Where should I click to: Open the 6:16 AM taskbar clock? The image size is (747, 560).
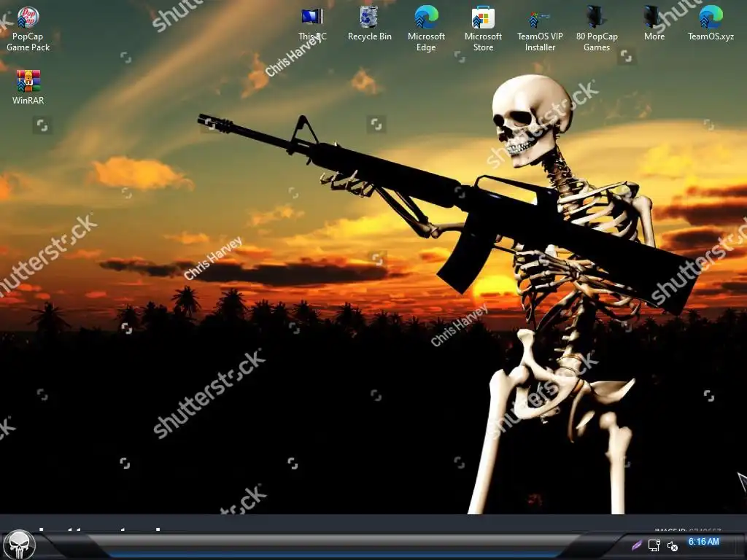pyautogui.click(x=704, y=542)
